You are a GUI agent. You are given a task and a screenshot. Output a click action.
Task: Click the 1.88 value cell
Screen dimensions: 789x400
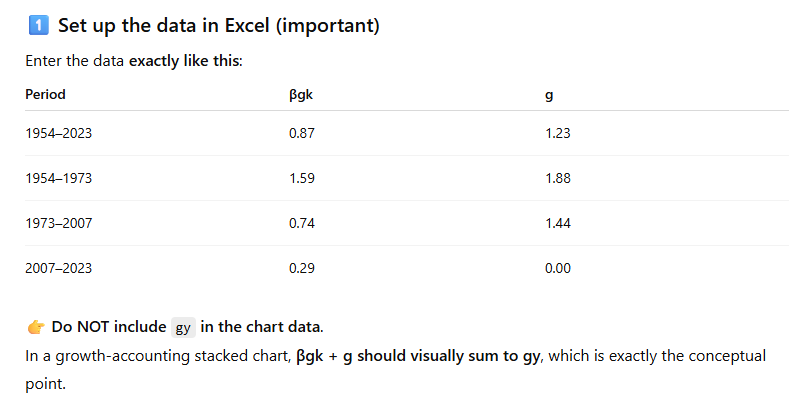tap(557, 178)
